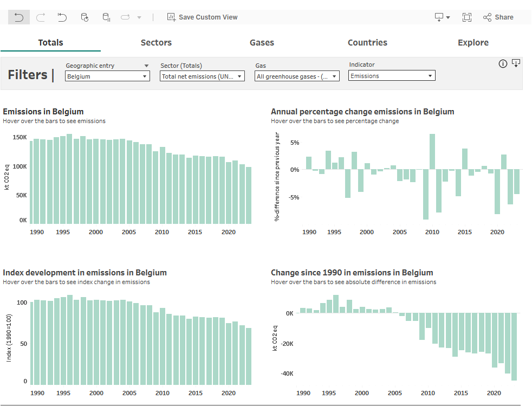Expand the Sector (Totals) dropdown
532x412 pixels.
click(x=203, y=76)
